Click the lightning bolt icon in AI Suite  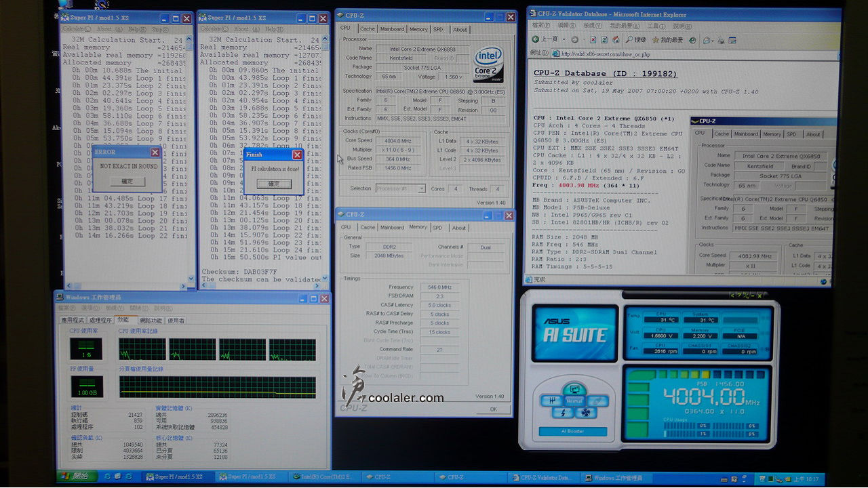coord(563,412)
